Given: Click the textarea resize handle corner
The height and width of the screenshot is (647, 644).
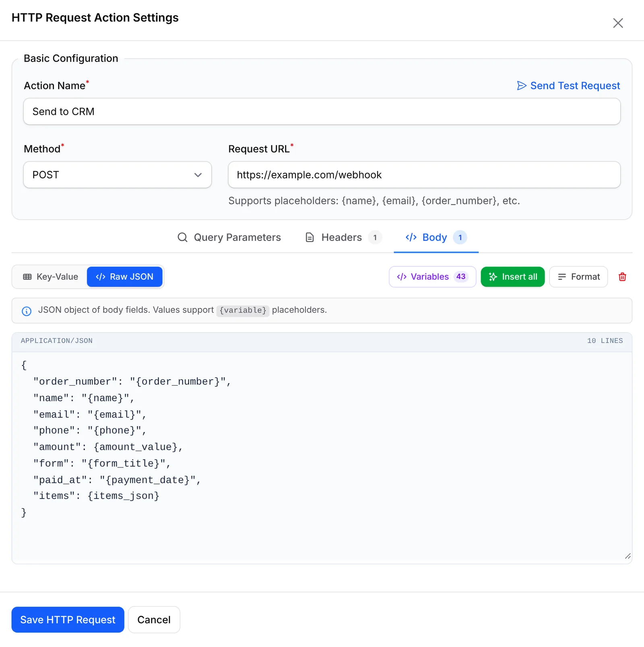Looking at the screenshot, I should click(627, 556).
